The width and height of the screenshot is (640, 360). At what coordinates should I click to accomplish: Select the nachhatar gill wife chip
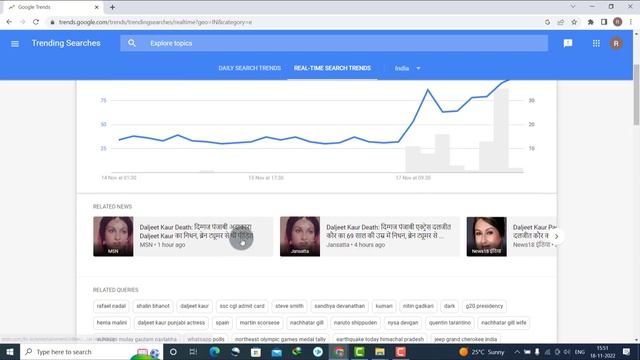pos(504,323)
